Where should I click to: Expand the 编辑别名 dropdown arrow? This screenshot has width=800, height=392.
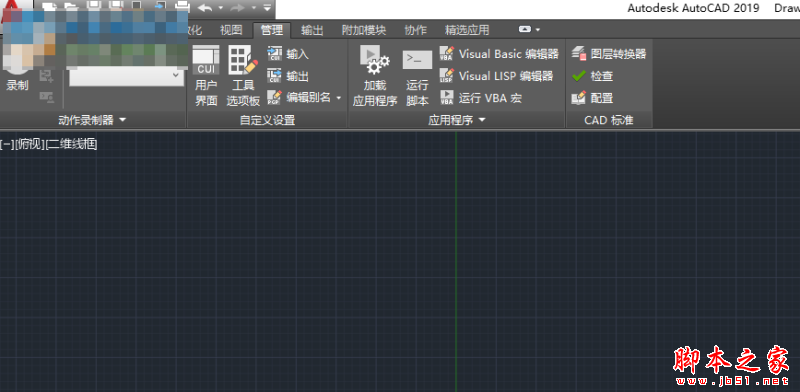click(338, 97)
